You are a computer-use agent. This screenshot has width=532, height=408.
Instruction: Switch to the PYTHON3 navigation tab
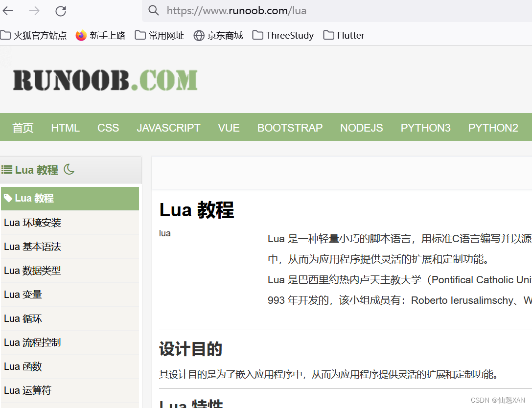[425, 128]
